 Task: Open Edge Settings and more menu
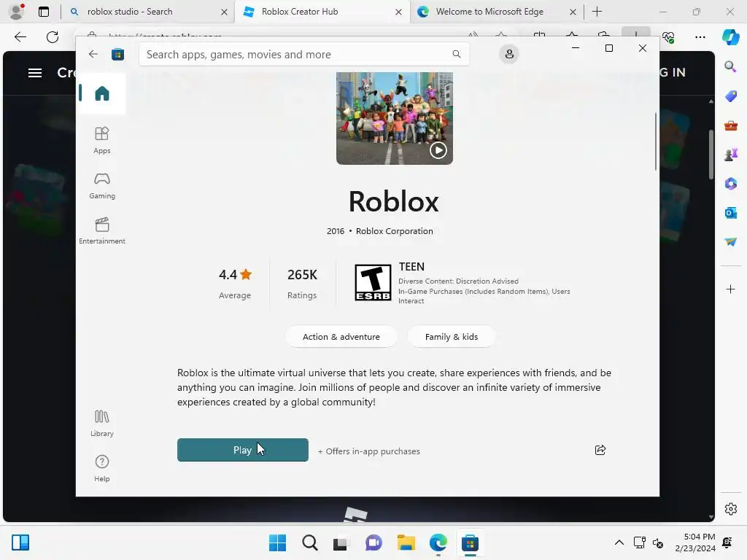point(700,36)
